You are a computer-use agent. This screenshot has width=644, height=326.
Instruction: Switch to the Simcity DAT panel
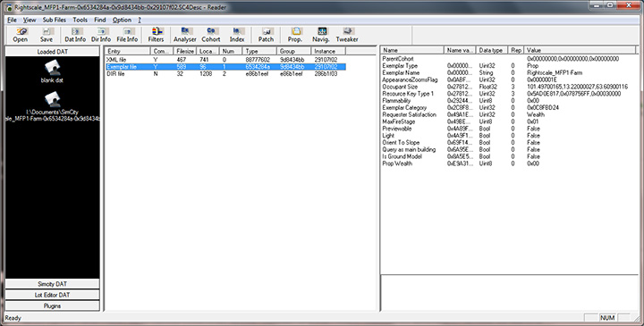52,284
